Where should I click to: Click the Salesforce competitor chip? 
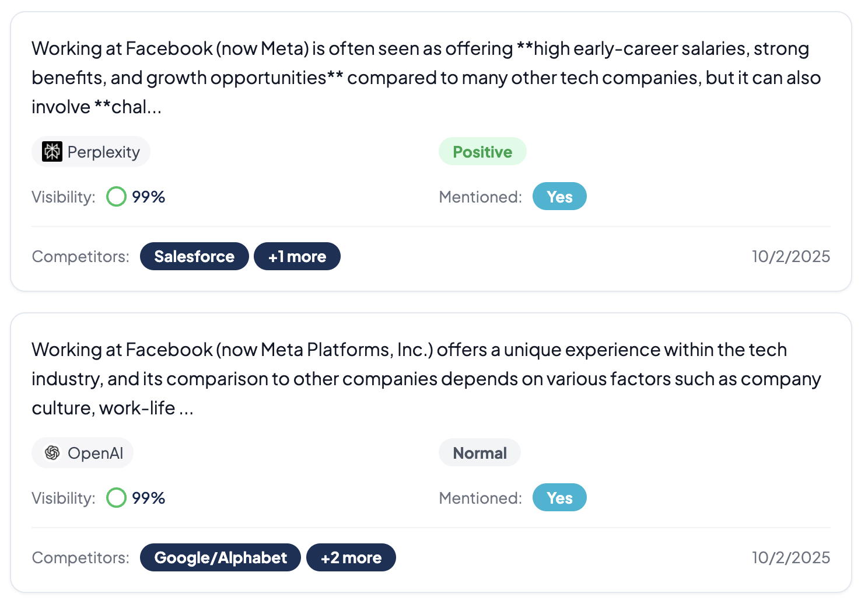[x=194, y=256]
